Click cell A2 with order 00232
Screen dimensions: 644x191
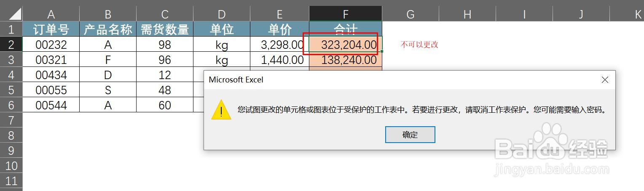(x=51, y=45)
